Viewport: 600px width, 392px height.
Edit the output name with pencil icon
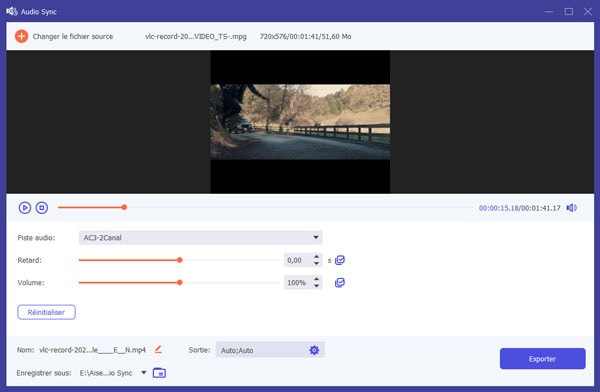[158, 350]
